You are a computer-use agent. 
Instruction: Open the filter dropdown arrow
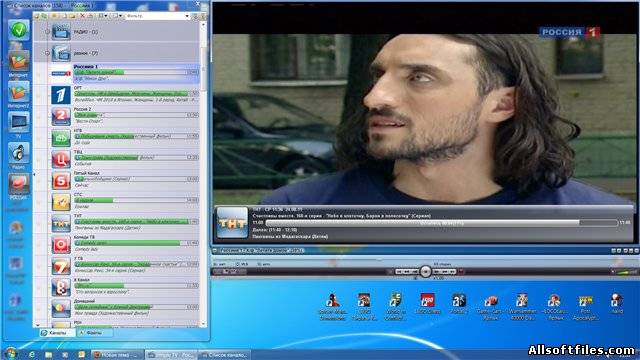187,16
